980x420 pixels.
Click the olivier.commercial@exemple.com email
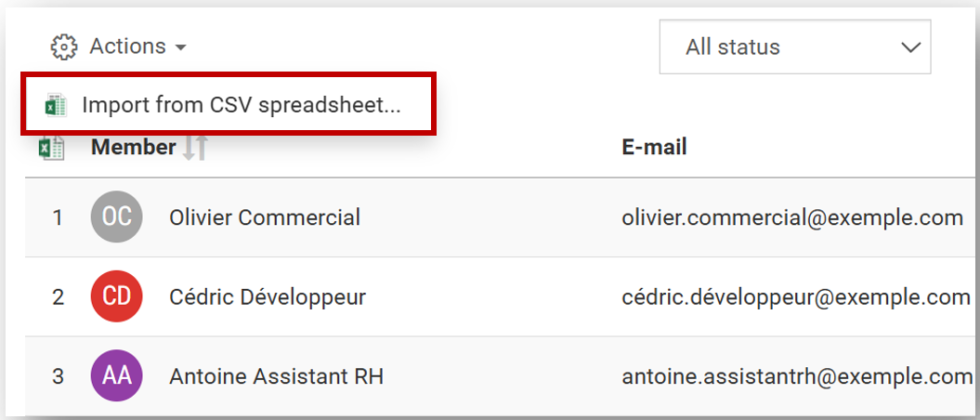tap(792, 217)
